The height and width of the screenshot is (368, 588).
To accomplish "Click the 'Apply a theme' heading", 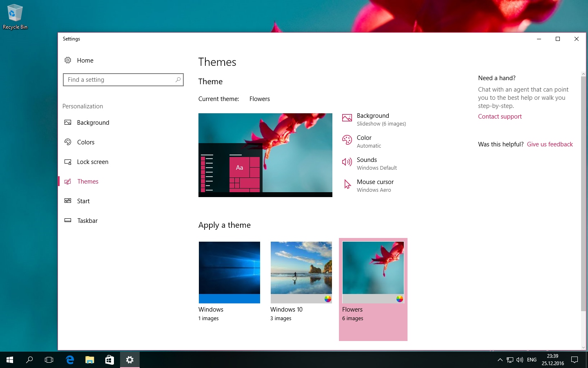I will (x=225, y=225).
